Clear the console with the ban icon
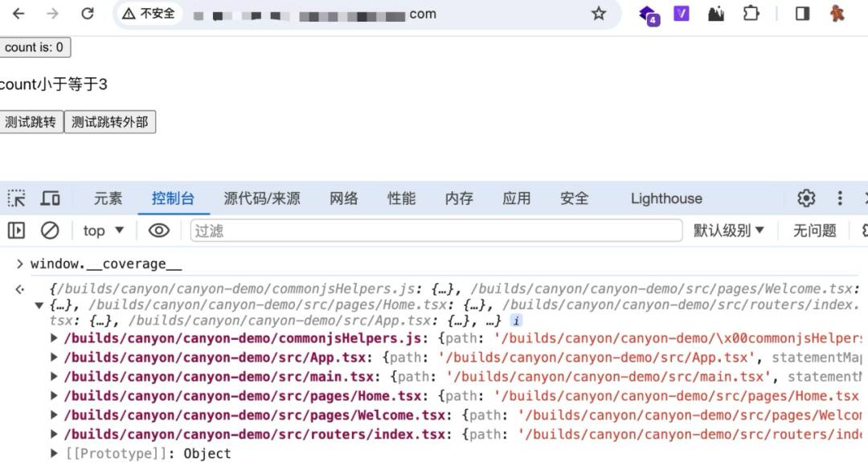868x466 pixels. (50, 231)
